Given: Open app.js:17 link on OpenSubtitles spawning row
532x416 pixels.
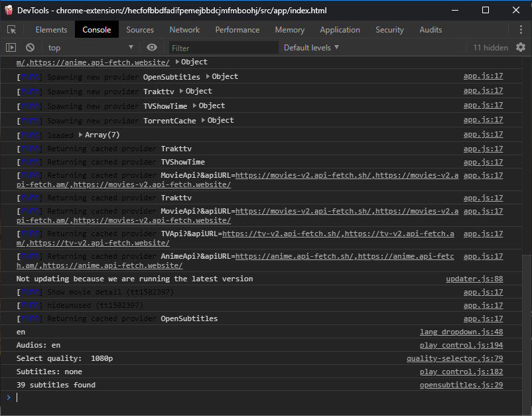Looking at the screenshot, I should point(483,76).
